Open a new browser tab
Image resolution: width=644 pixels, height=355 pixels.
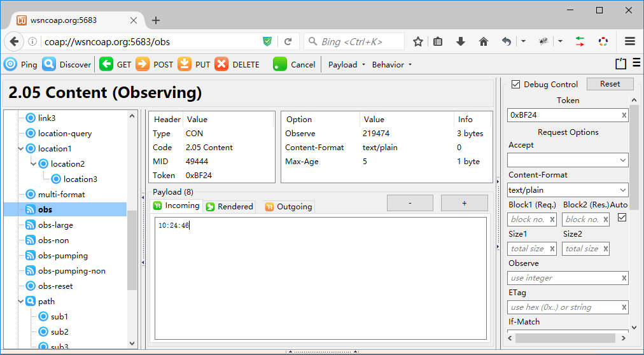[156, 20]
